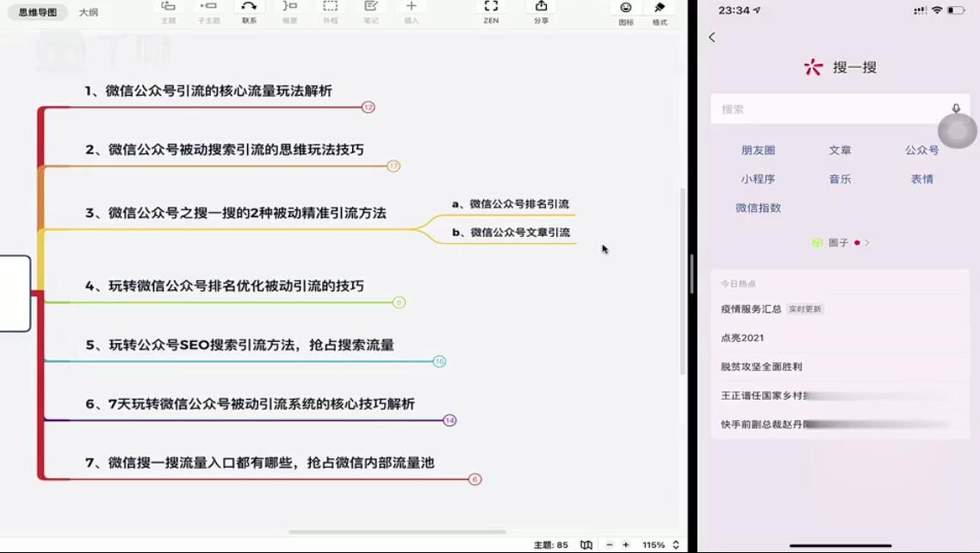Zoom in with the plus button

[625, 545]
